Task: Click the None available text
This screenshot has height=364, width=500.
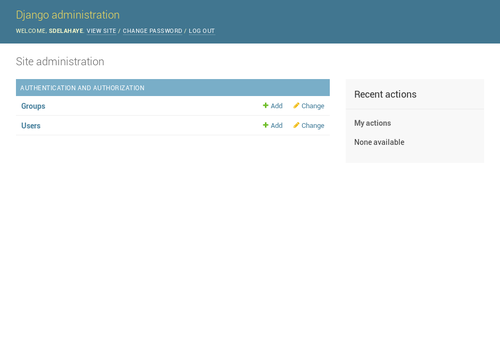Action: [379, 142]
